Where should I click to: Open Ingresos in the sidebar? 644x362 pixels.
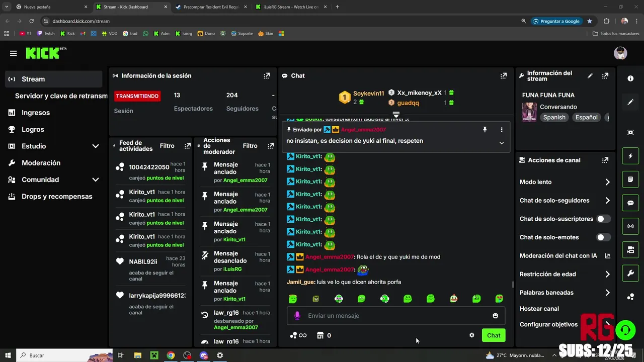coord(54,113)
